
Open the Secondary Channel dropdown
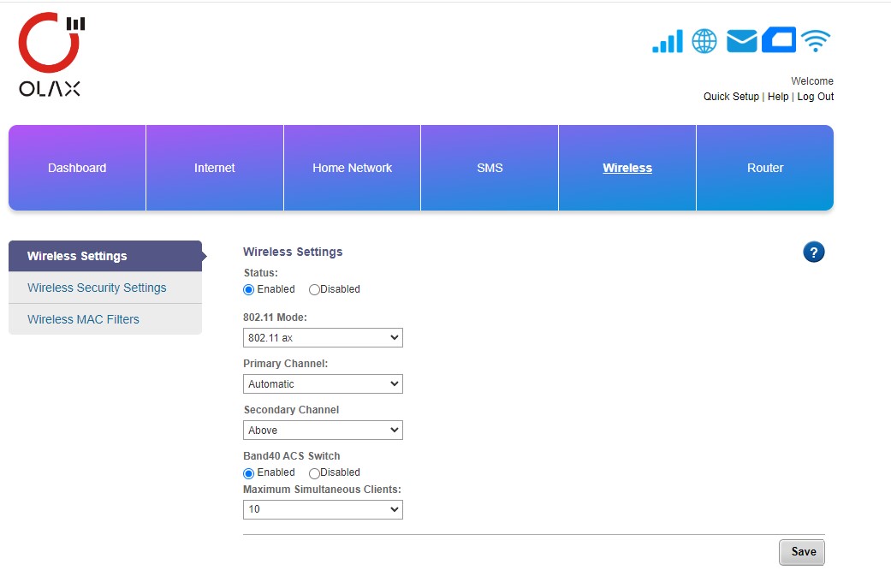[323, 431]
